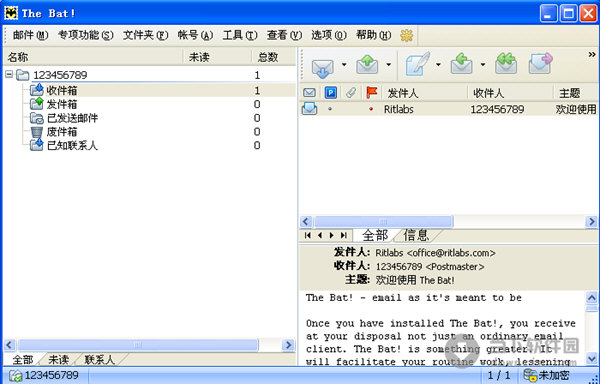The width and height of the screenshot is (600, 384).
Task: Open the 文件夹(F) menu
Action: tap(145, 35)
